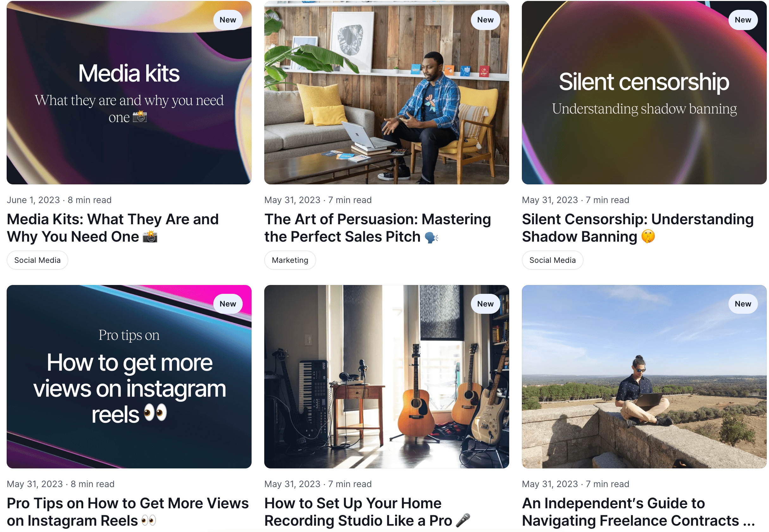Click the Marketing category tag
Screen dimensions: 769x532
coord(290,260)
